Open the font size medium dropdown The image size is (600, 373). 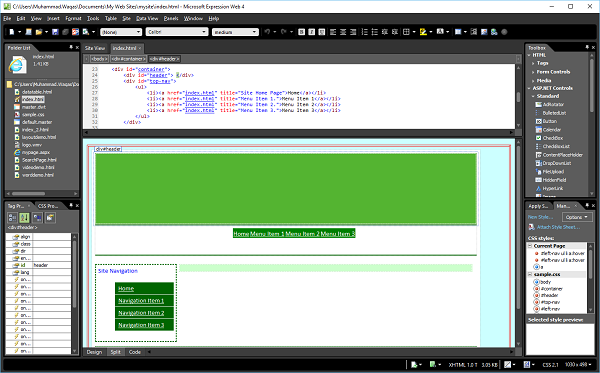(235, 32)
